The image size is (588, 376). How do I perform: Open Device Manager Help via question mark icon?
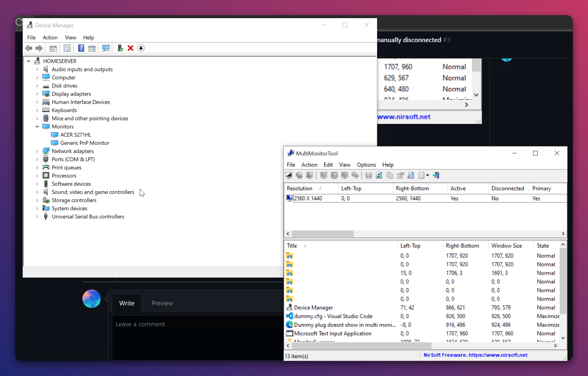point(81,48)
